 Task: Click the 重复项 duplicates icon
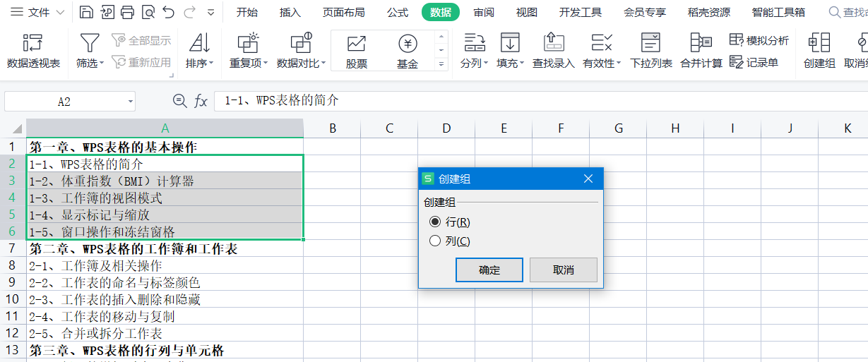248,44
